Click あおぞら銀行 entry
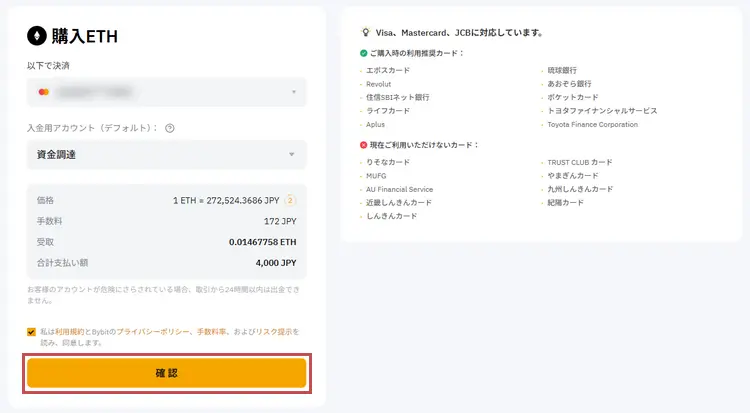The width and height of the screenshot is (750, 413). 569,84
